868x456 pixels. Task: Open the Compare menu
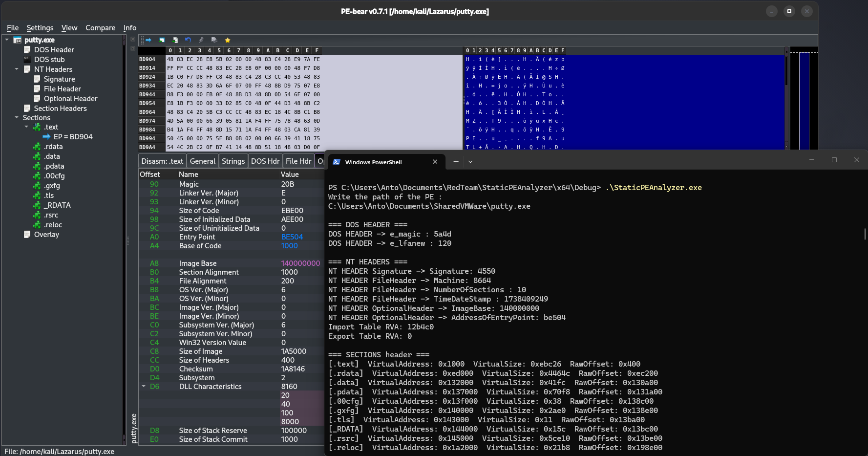[100, 28]
